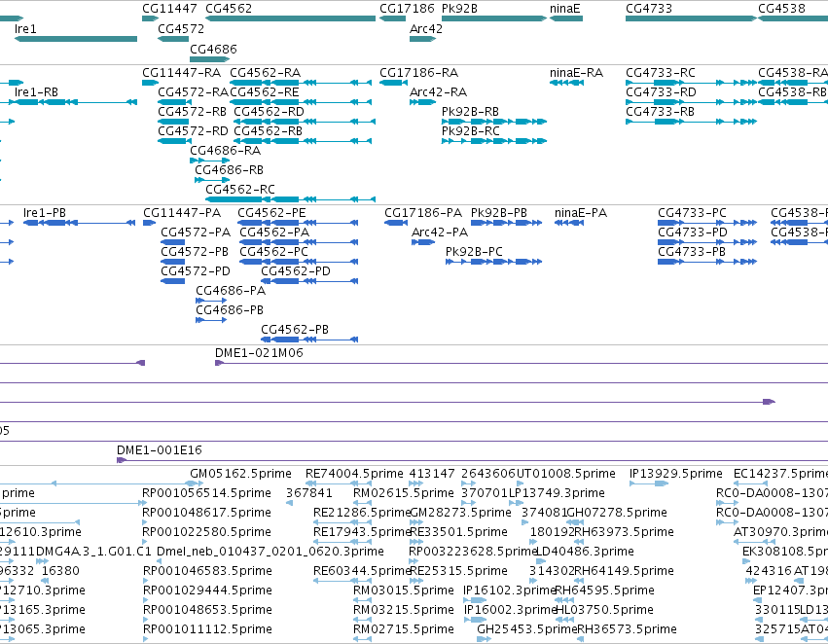
Task: Select EST label RM02715.5prime
Action: (404, 629)
